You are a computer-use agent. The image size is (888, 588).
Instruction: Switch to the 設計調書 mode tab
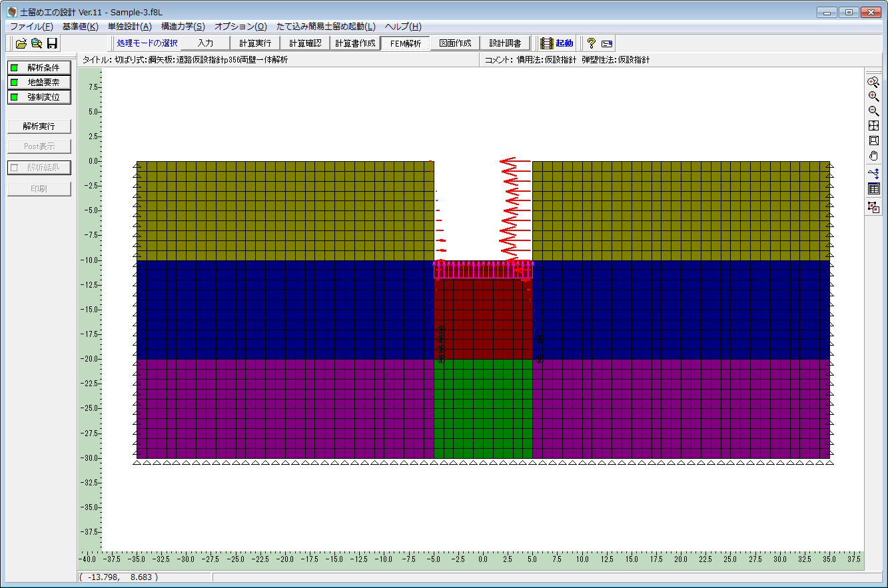505,43
